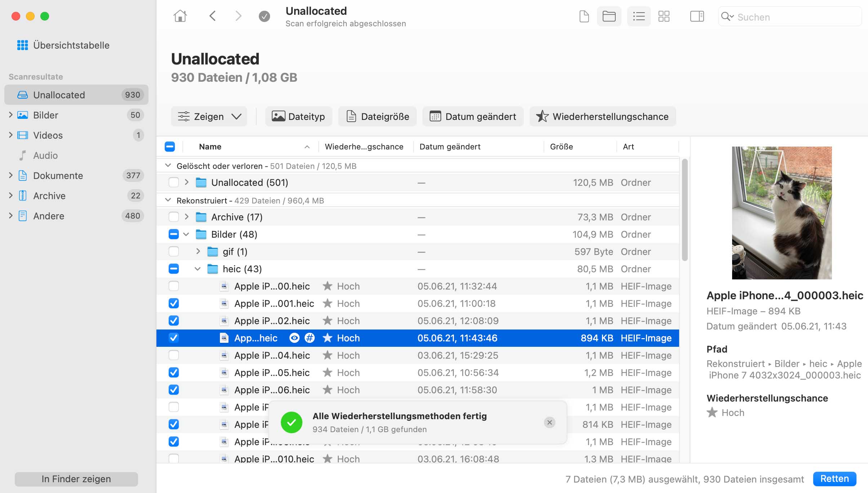Click the Retten button
This screenshot has height=493, width=868.
point(834,479)
